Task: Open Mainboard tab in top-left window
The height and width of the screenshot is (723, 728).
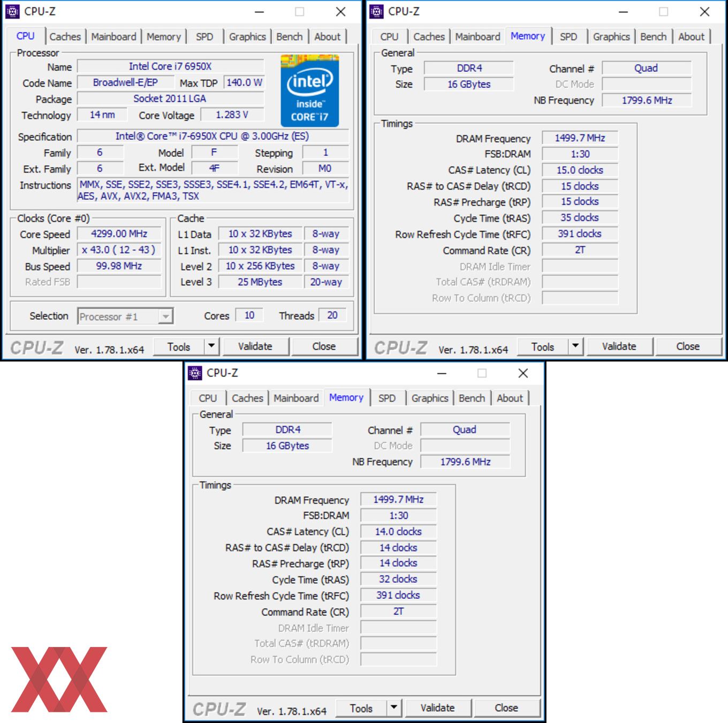Action: 113,36
